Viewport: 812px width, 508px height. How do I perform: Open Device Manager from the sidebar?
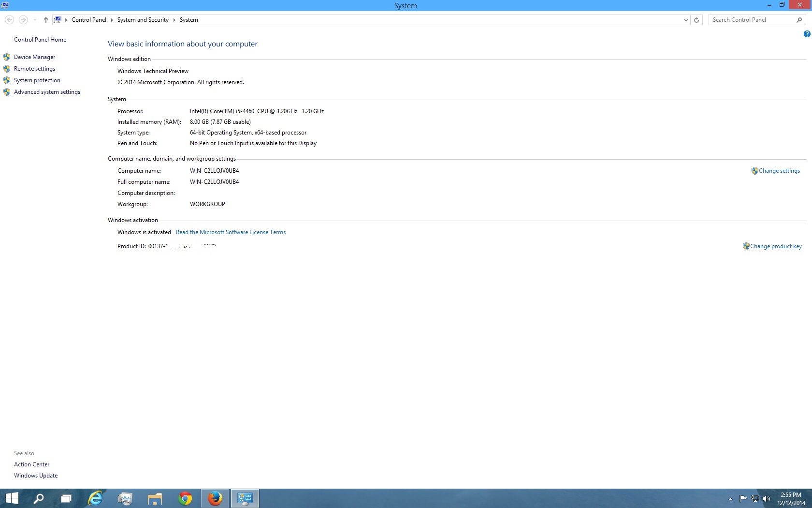pos(34,57)
